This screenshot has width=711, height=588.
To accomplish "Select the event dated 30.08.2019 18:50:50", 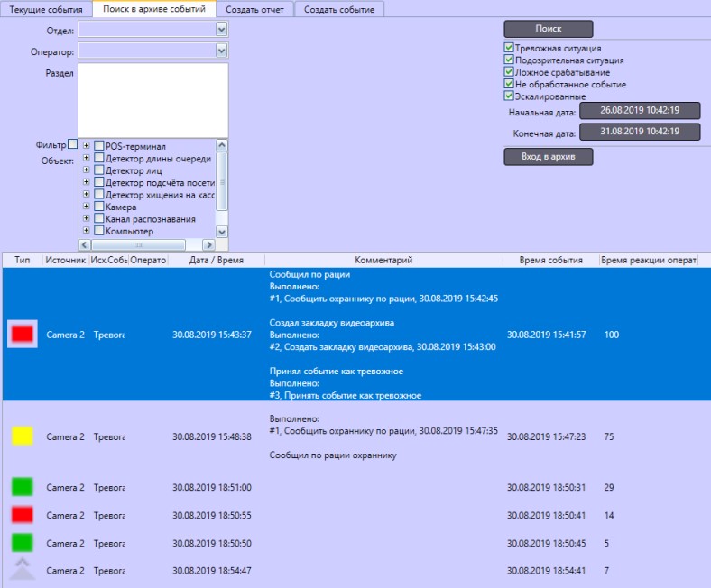I will 356,543.
